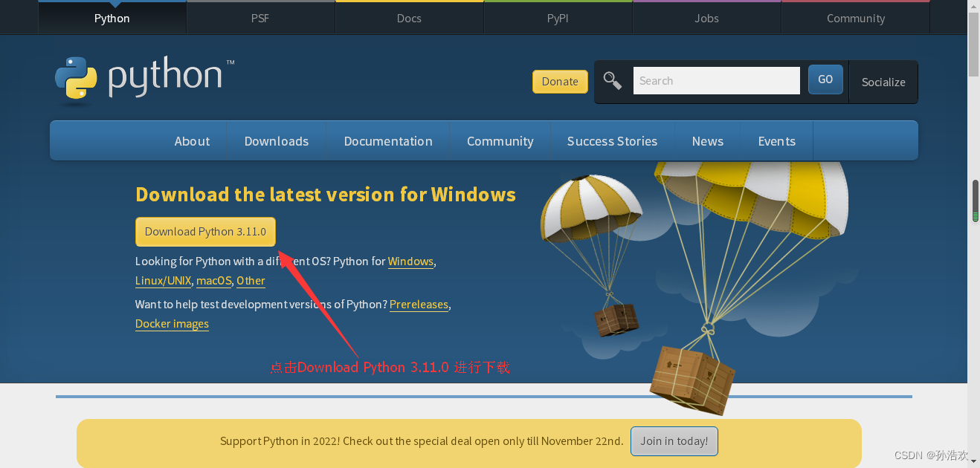Go to the PyPI tab
This screenshot has width=980, height=468.
558,18
